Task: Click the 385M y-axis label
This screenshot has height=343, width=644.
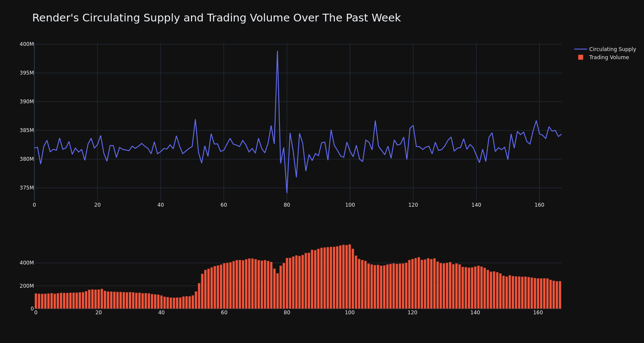Action: coord(27,130)
